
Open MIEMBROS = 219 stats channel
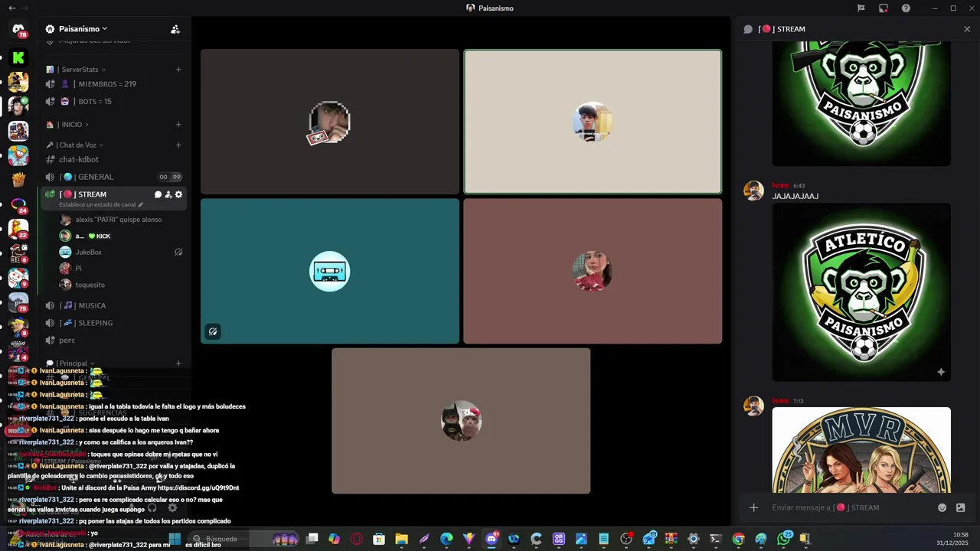coord(114,84)
